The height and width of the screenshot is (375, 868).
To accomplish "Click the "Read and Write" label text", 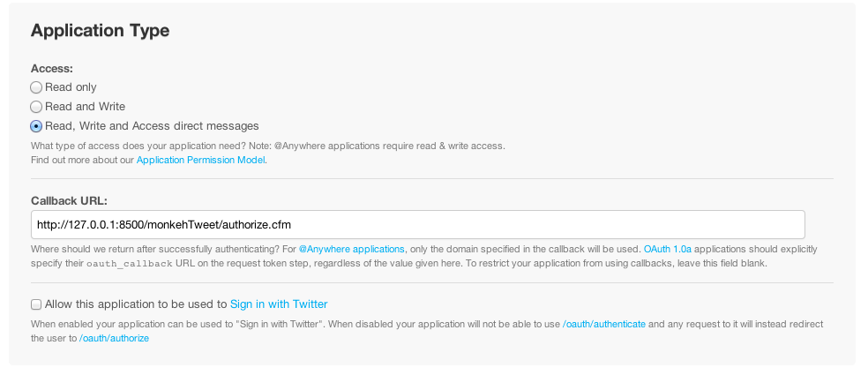I will 86,107.
